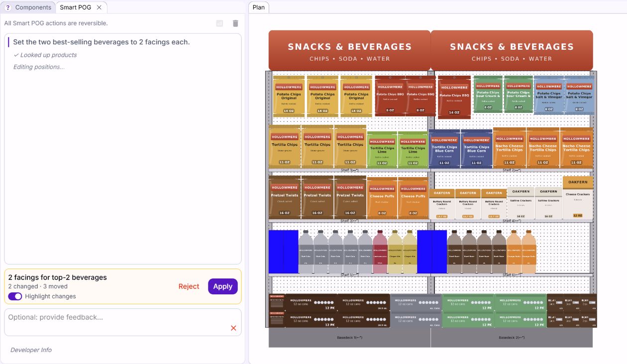627x364 pixels.
Task: Click the 'Editing positions...' status line
Action: pos(39,67)
